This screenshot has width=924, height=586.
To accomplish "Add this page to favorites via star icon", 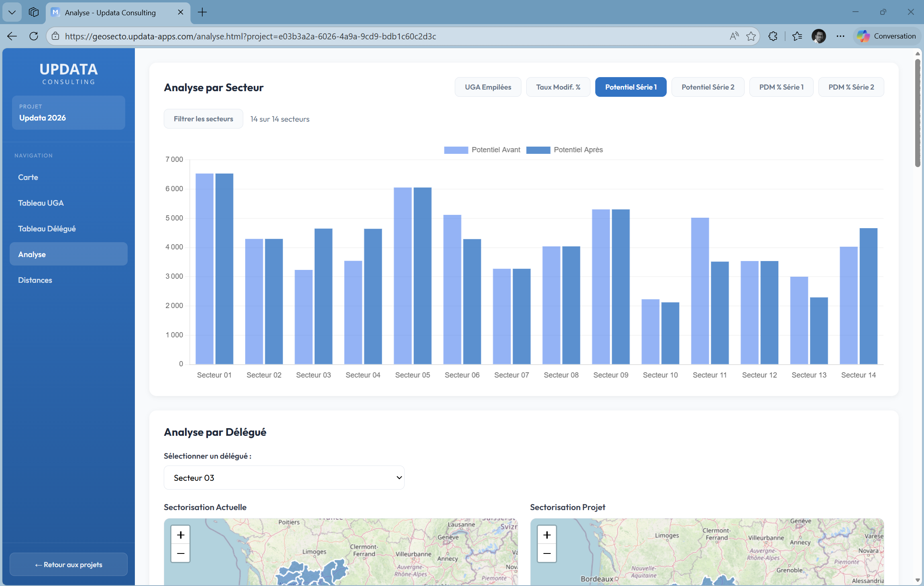I will (x=751, y=36).
